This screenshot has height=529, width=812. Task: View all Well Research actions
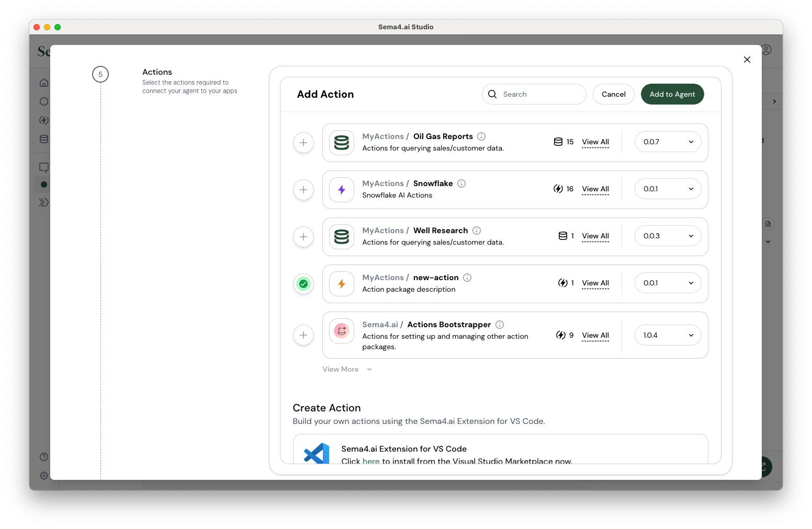595,236
